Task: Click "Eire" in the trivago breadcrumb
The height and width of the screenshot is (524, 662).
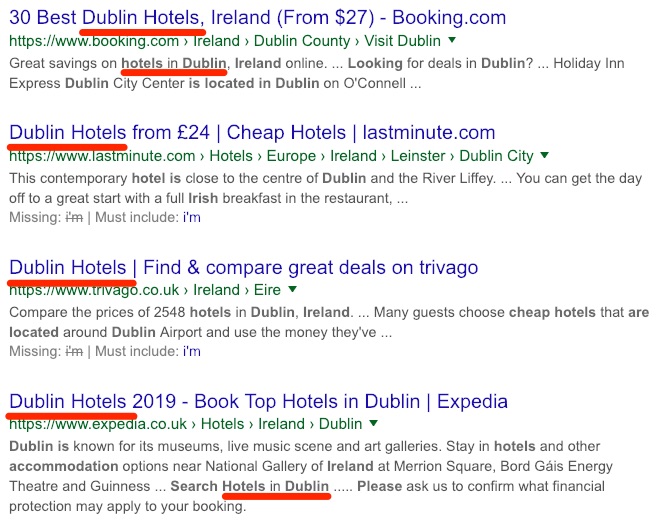Action: [267, 290]
